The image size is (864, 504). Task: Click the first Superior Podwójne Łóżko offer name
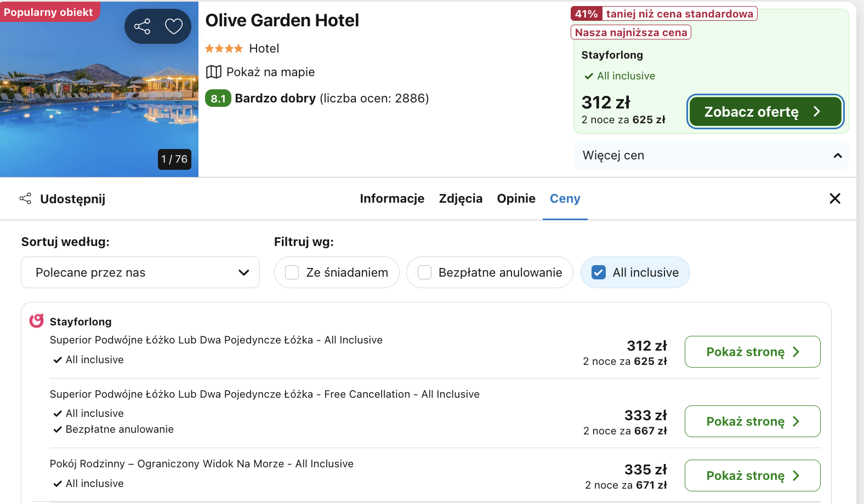tap(216, 340)
